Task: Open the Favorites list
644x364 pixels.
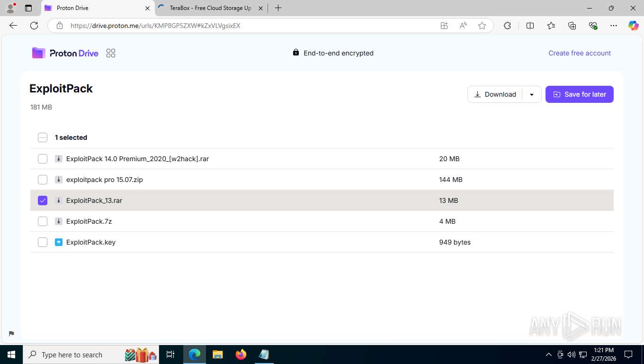Action: tap(551, 26)
